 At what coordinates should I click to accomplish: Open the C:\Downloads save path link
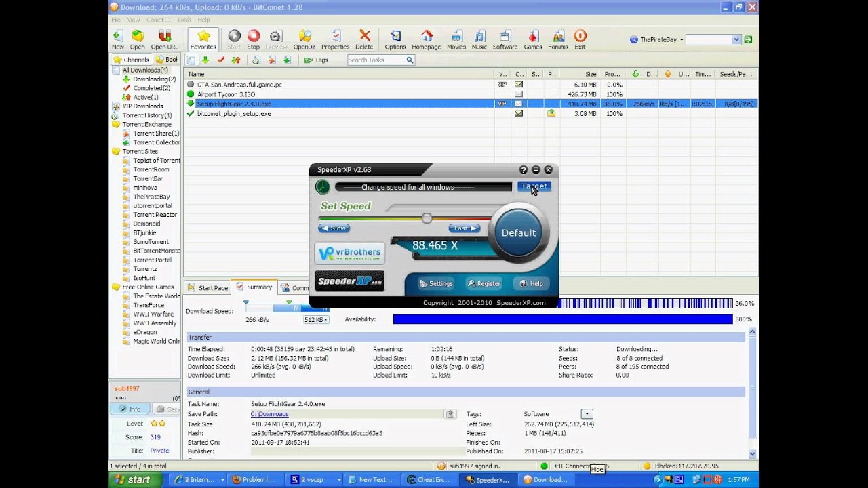(x=270, y=414)
